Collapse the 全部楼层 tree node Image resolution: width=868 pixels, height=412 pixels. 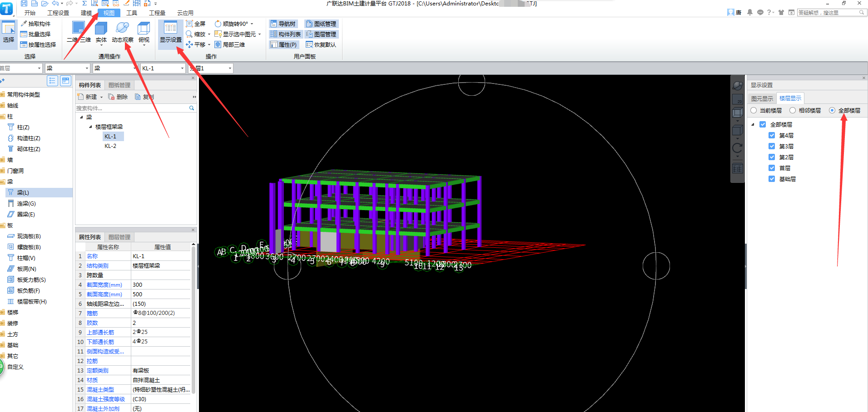click(753, 124)
